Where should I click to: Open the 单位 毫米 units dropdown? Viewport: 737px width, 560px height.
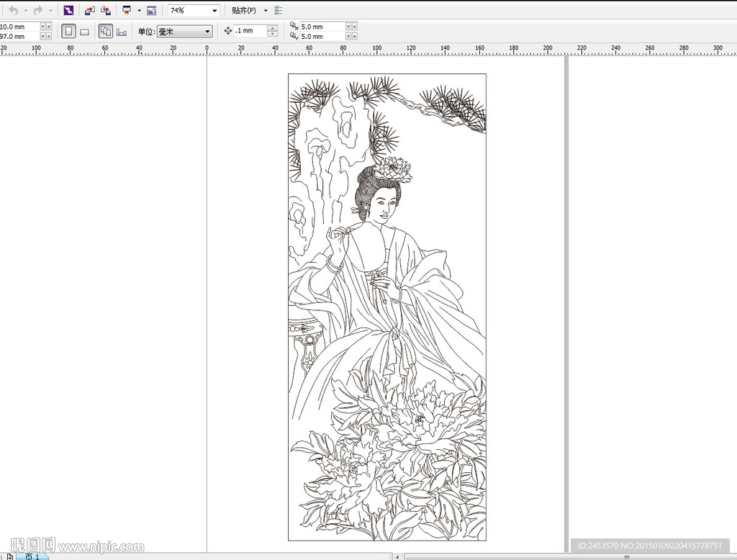[184, 32]
